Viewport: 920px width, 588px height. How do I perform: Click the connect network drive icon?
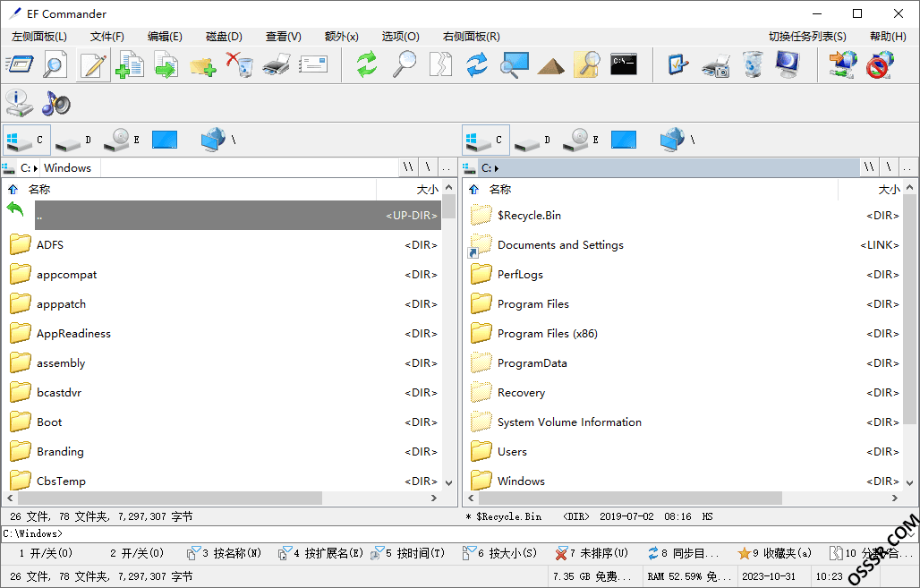click(842, 64)
